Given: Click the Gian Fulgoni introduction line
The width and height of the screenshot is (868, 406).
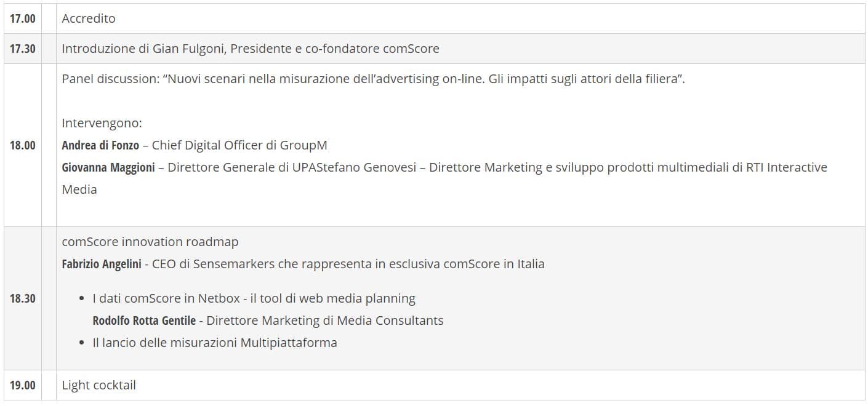Looking at the screenshot, I should [251, 49].
